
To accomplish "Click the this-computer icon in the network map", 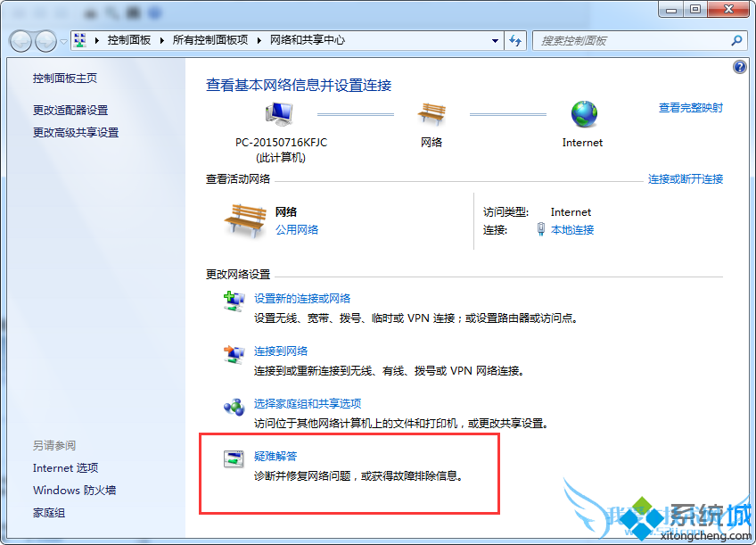I will click(279, 114).
